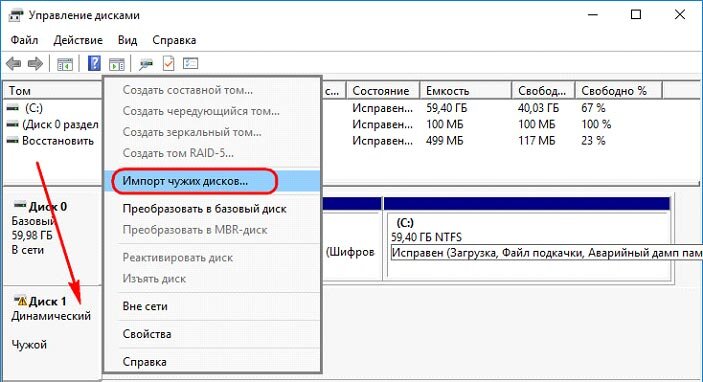Sort by the Свобод... column header

pos(543,91)
